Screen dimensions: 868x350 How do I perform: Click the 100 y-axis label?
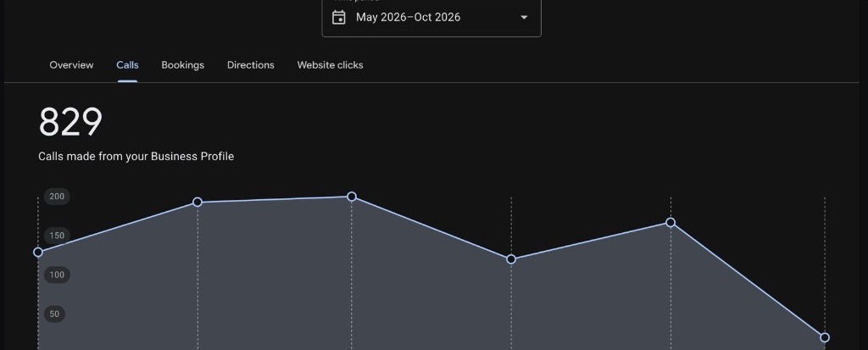57,275
